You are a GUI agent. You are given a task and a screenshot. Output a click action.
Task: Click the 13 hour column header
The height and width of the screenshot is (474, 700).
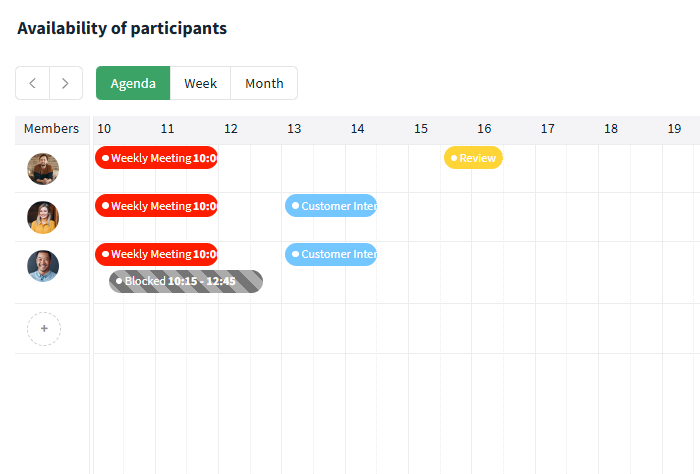[294, 129]
